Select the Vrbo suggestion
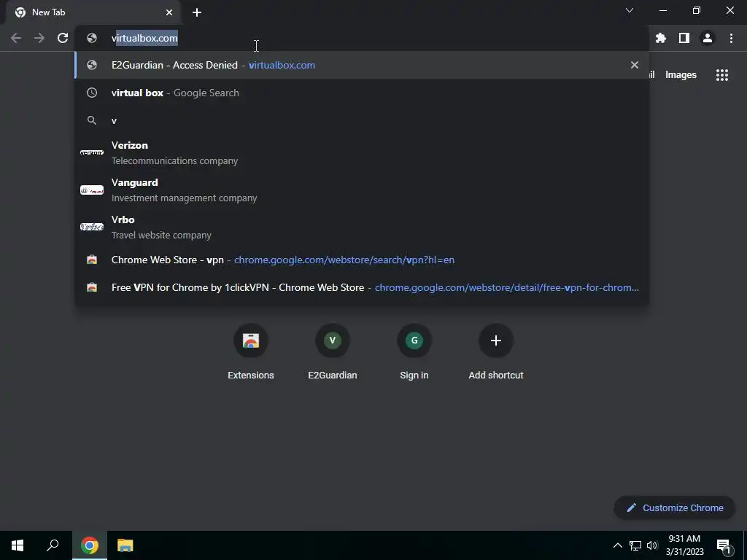 [x=362, y=227]
